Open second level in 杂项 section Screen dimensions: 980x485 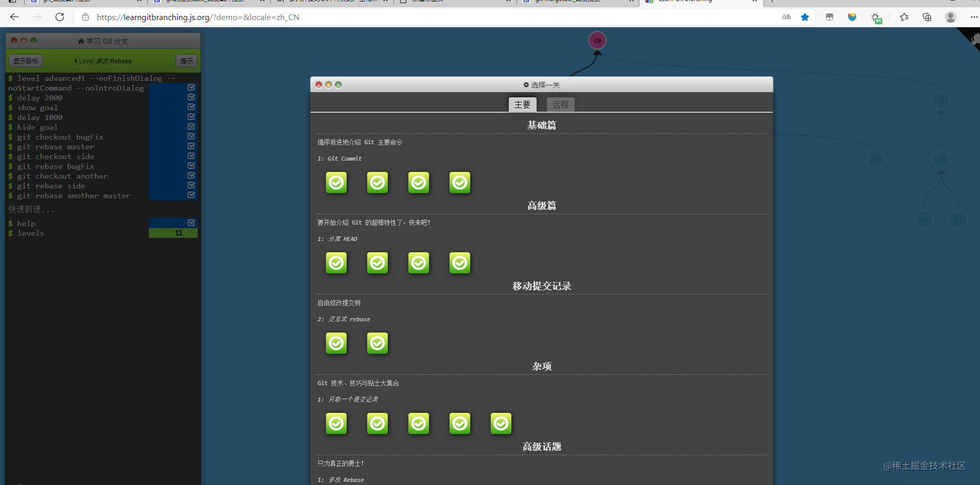377,423
